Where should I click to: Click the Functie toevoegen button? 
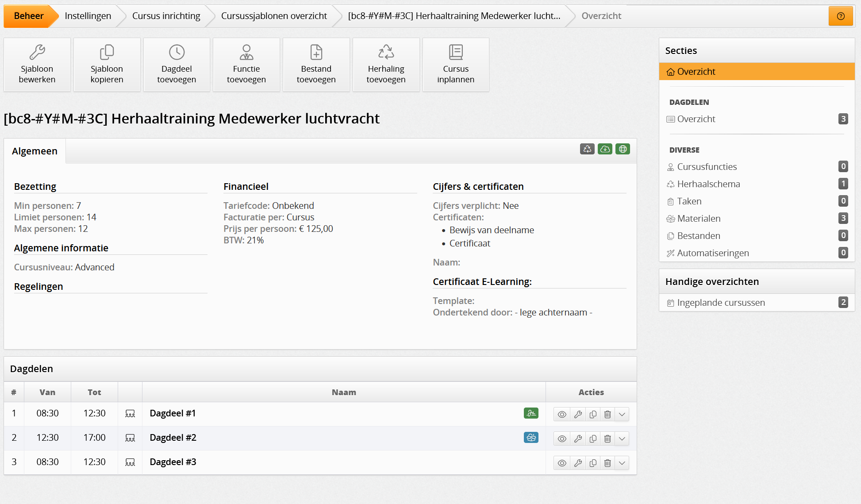click(246, 65)
